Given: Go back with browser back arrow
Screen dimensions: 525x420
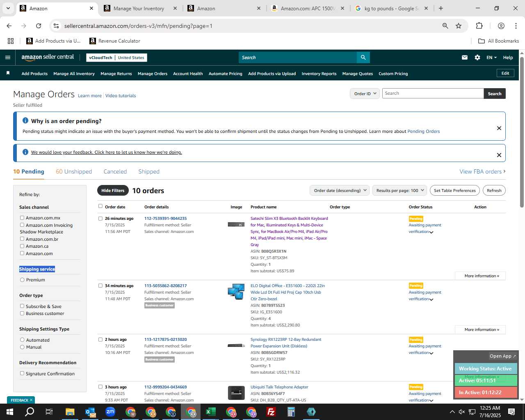Looking at the screenshot, I should pos(9,26).
